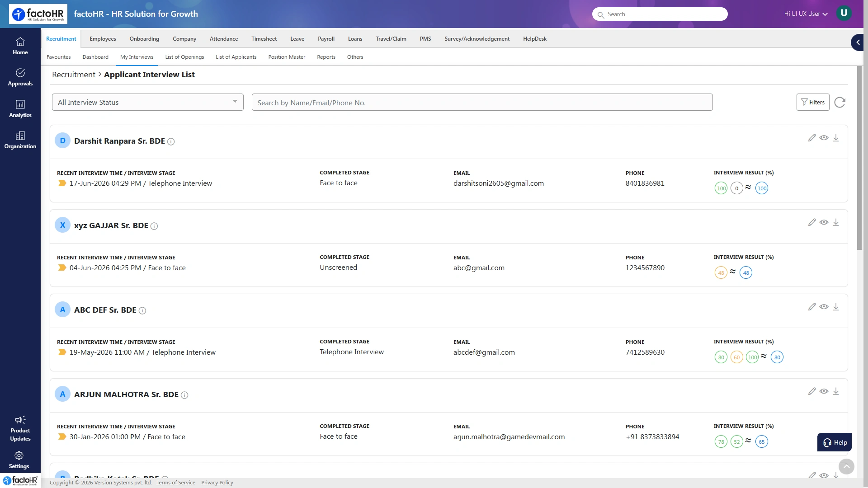Open the All Interview Status dropdown
This screenshot has width=868, height=488.
148,102
